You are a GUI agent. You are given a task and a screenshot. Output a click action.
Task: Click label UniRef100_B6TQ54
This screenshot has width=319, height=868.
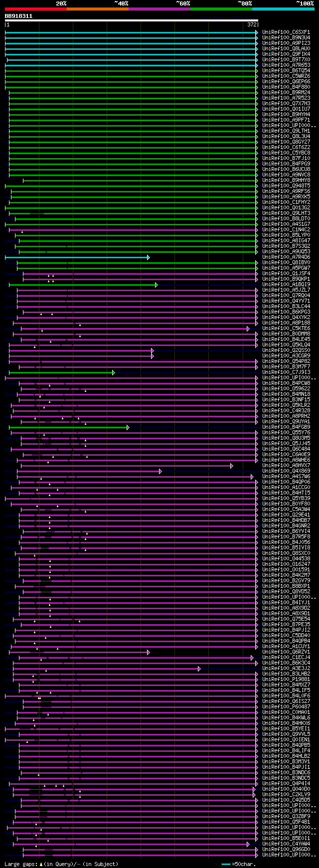click(286, 71)
